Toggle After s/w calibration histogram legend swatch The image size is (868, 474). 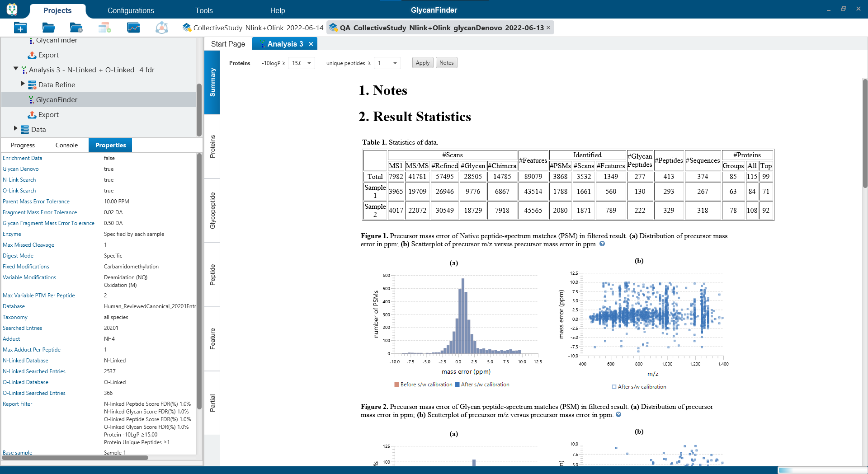coord(457,385)
